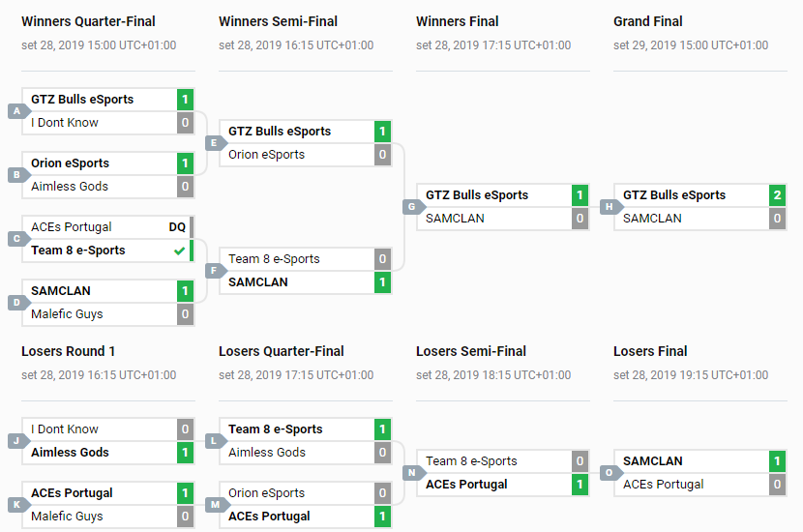Select the match E label badge

(x=213, y=143)
